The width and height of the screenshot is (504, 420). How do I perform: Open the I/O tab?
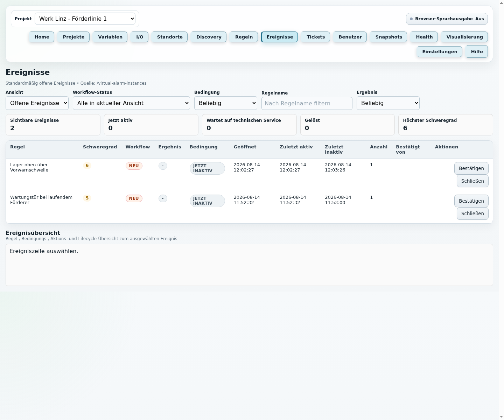tap(140, 37)
